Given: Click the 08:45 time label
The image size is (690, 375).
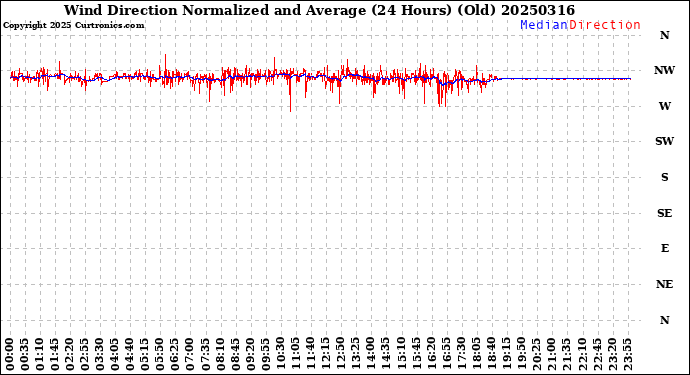Looking at the screenshot, I should tap(235, 355).
